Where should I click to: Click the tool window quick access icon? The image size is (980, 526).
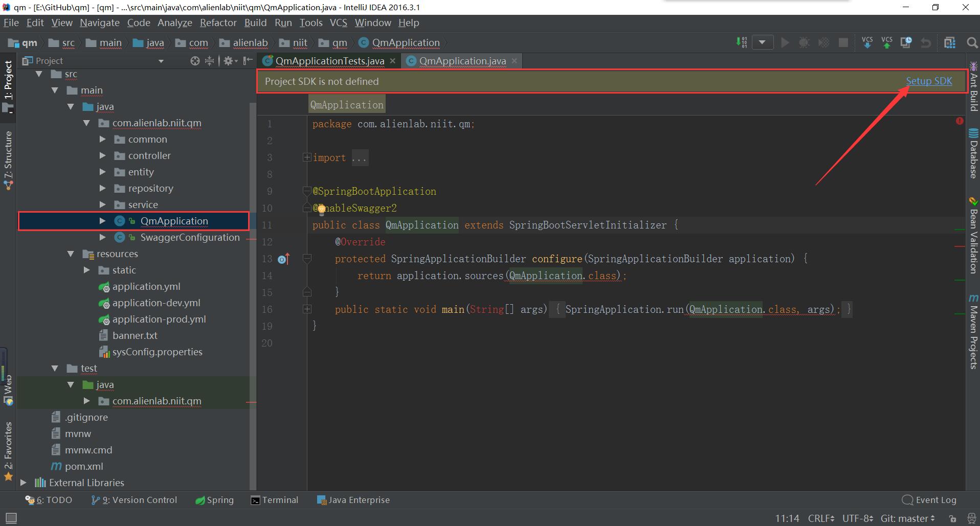[10, 518]
